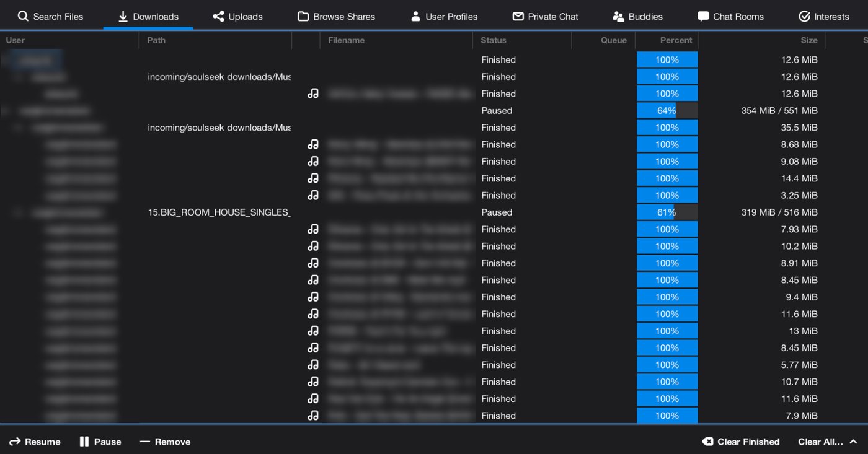The image size is (868, 454).
Task: Click the Resume button
Action: (35, 442)
